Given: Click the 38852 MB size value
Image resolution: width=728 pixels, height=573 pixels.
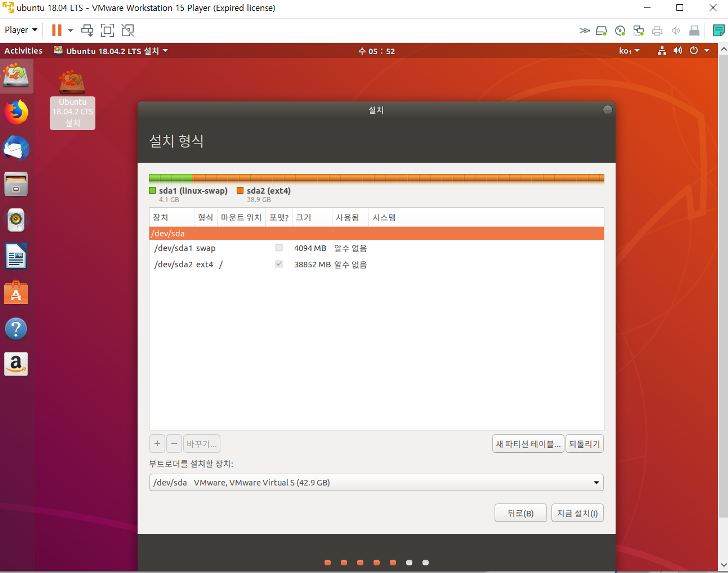Looking at the screenshot, I should click(x=312, y=264).
